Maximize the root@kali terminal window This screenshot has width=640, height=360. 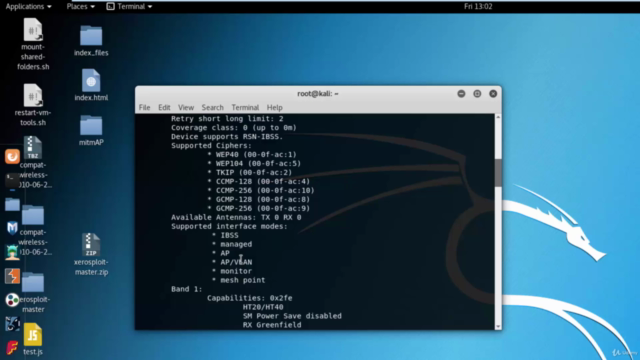477,93
